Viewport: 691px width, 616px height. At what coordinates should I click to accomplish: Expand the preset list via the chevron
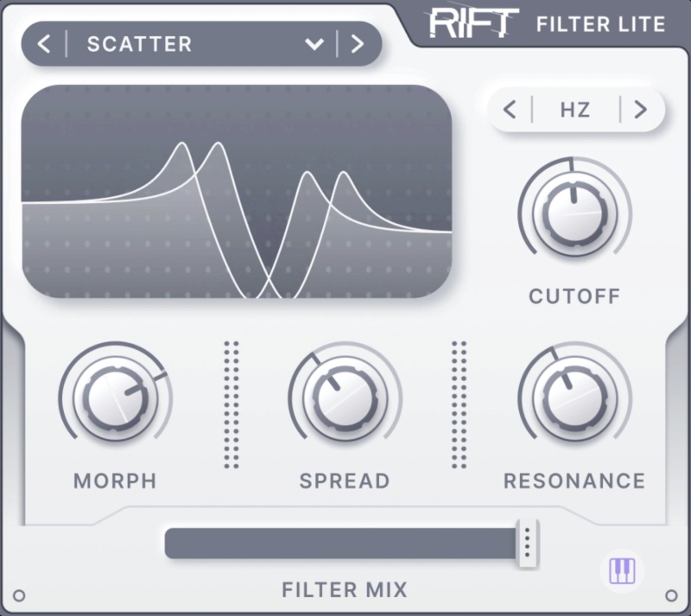point(314,44)
